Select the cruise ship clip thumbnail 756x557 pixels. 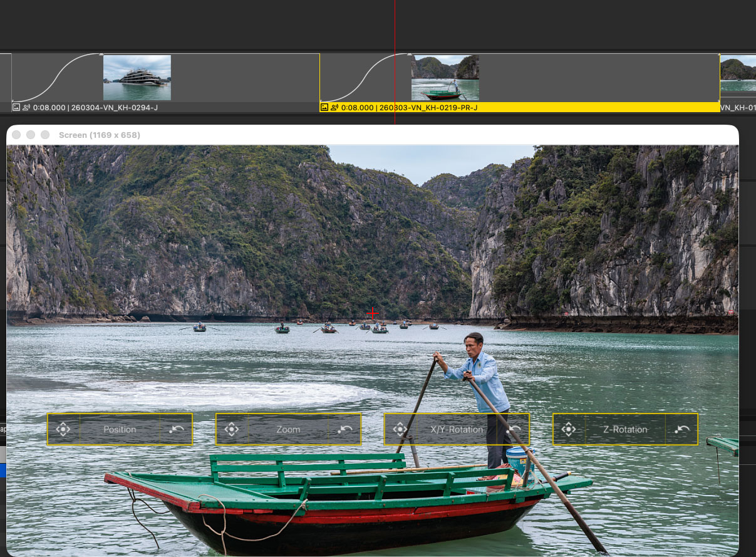(137, 78)
